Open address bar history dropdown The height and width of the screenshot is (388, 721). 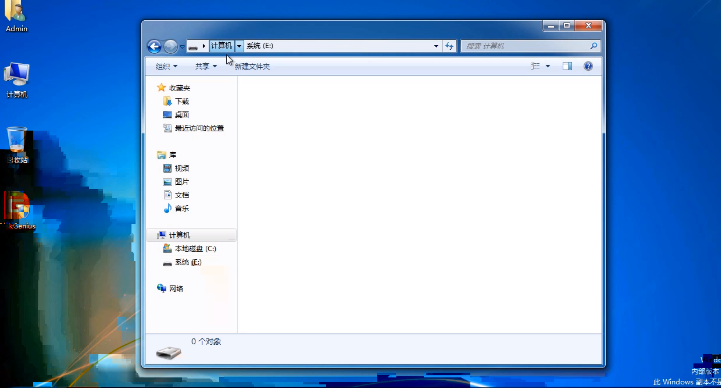pos(436,46)
